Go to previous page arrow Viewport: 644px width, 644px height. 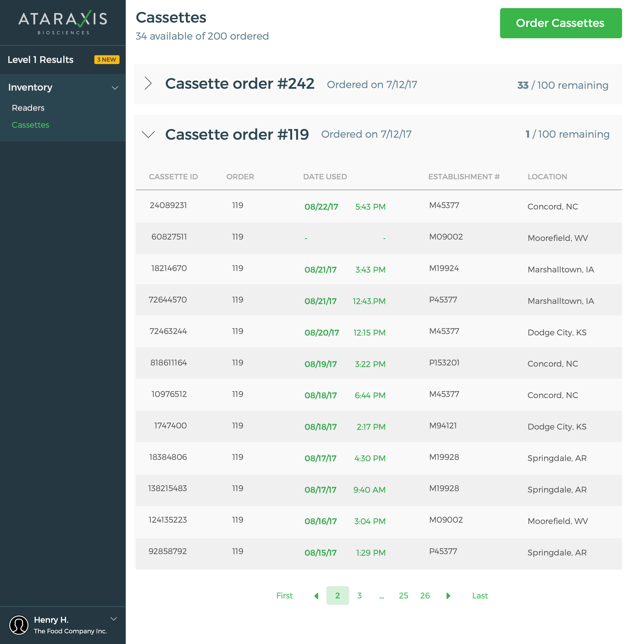pyautogui.click(x=316, y=596)
